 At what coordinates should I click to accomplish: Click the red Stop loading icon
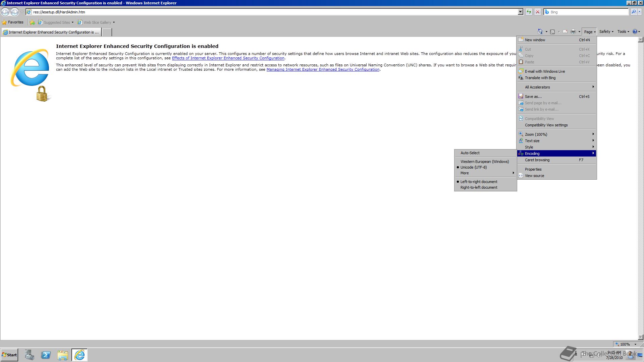[x=538, y=12]
